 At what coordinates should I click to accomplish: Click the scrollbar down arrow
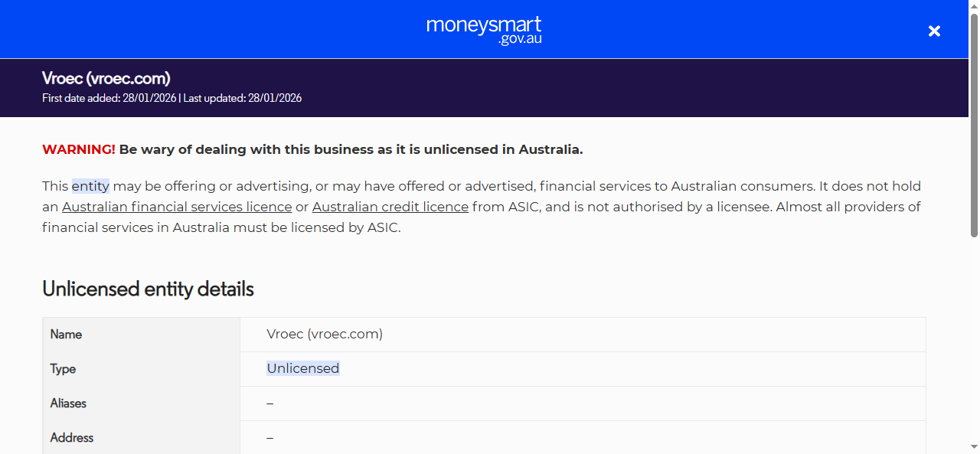coord(974,449)
